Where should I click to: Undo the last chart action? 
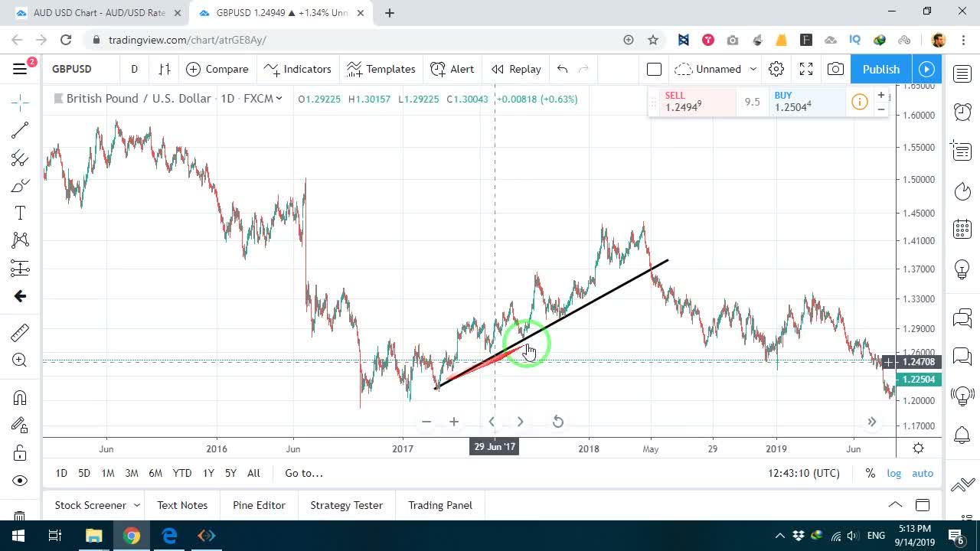point(562,69)
